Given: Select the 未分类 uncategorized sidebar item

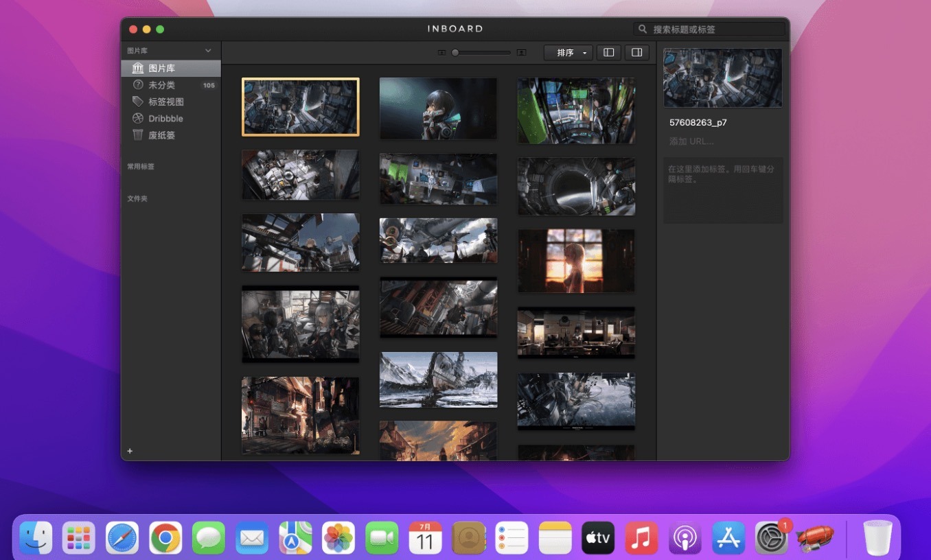Looking at the screenshot, I should tap(161, 85).
